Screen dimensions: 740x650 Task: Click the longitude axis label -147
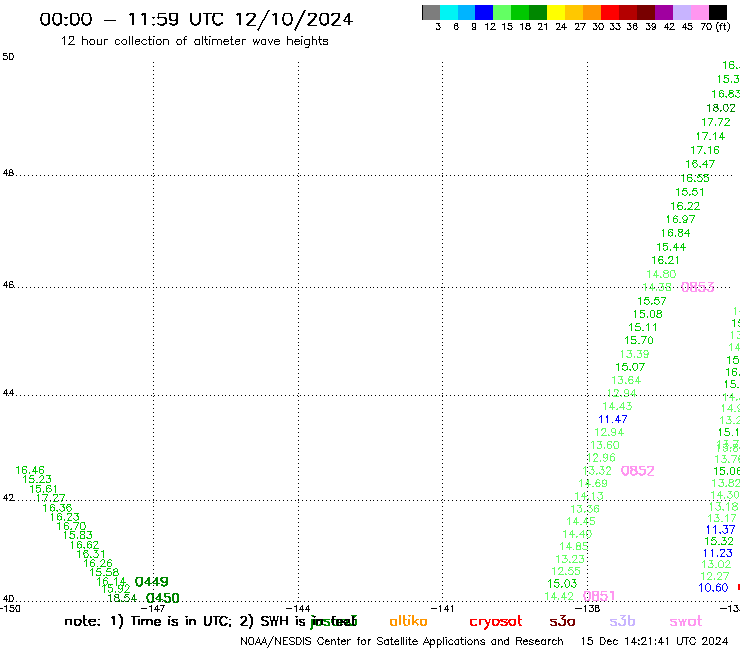point(153,608)
